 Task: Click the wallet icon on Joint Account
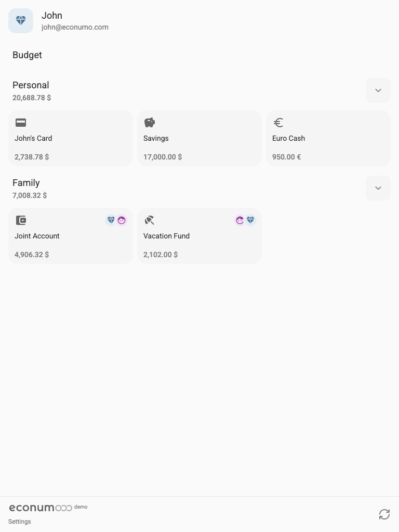click(21, 220)
